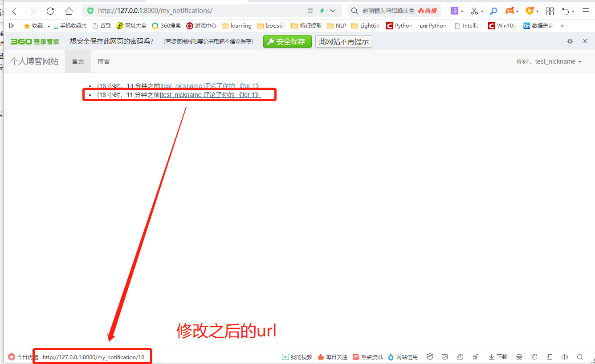Click the green 安全保存 button
595x364 pixels.
tap(287, 41)
